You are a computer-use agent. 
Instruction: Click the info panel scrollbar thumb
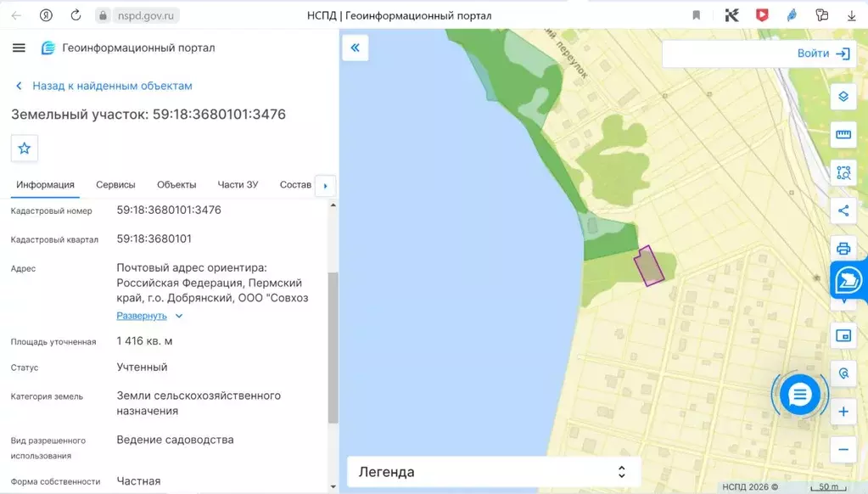[333, 348]
